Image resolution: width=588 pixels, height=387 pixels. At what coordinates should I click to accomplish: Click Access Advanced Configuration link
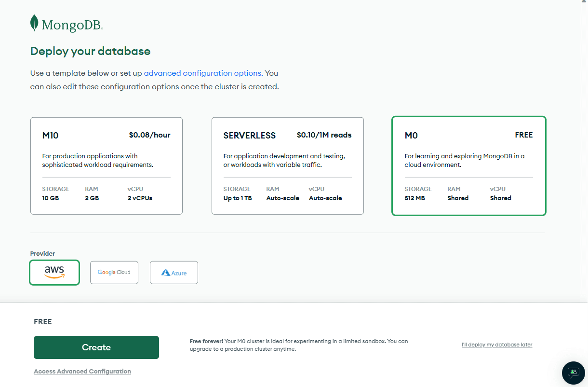click(82, 371)
